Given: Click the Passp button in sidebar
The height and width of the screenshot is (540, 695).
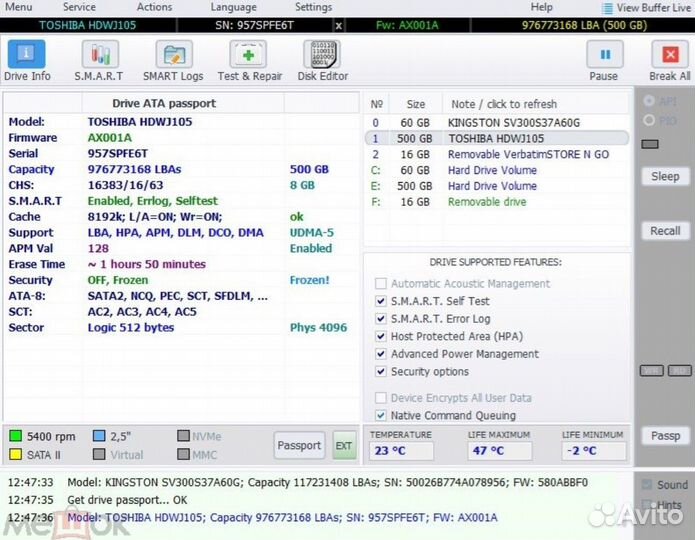Looking at the screenshot, I should [665, 436].
